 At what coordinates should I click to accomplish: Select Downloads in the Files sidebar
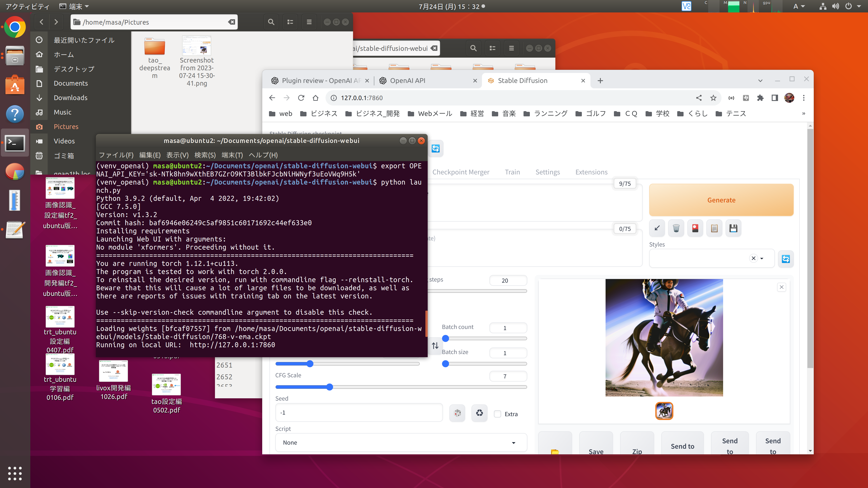coord(71,98)
